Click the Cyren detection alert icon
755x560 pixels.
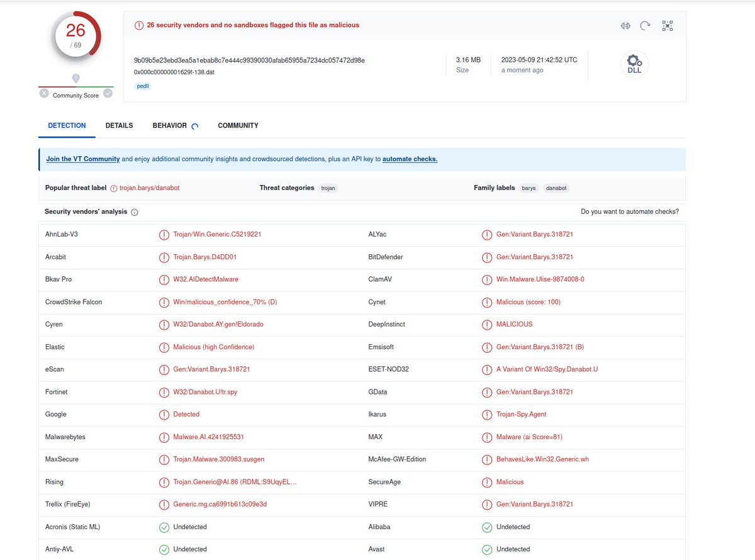(164, 325)
